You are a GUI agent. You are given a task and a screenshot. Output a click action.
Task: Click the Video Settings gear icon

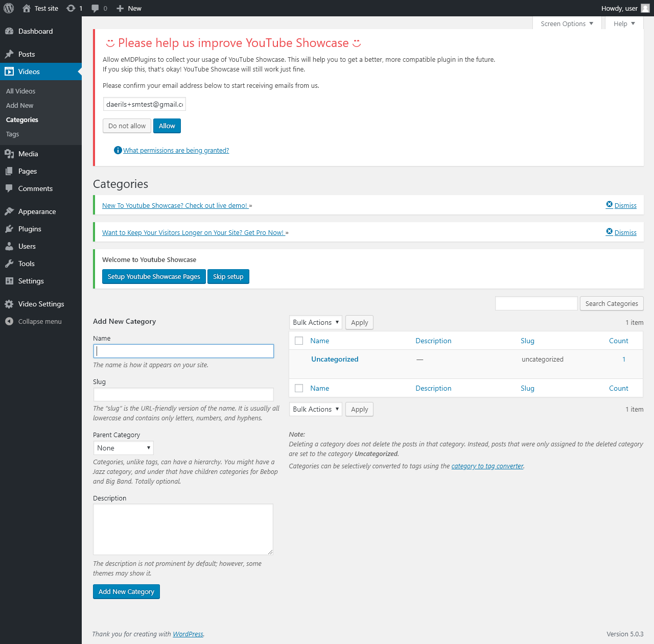click(9, 304)
